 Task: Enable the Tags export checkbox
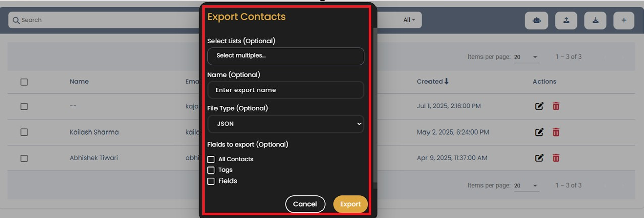pyautogui.click(x=211, y=170)
